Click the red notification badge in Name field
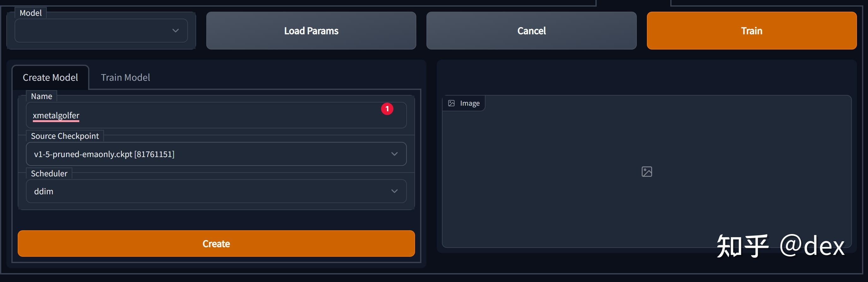868x282 pixels. click(x=387, y=109)
